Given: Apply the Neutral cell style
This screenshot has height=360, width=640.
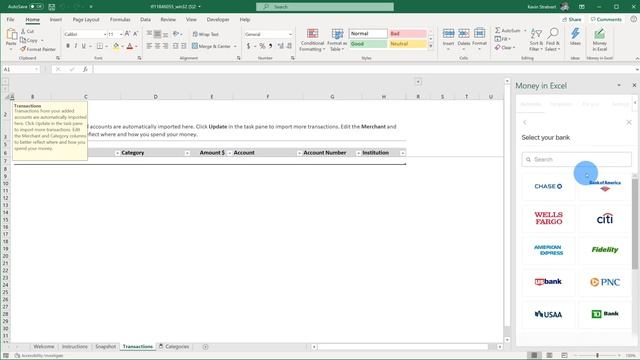Looking at the screenshot, I should 408,44.
